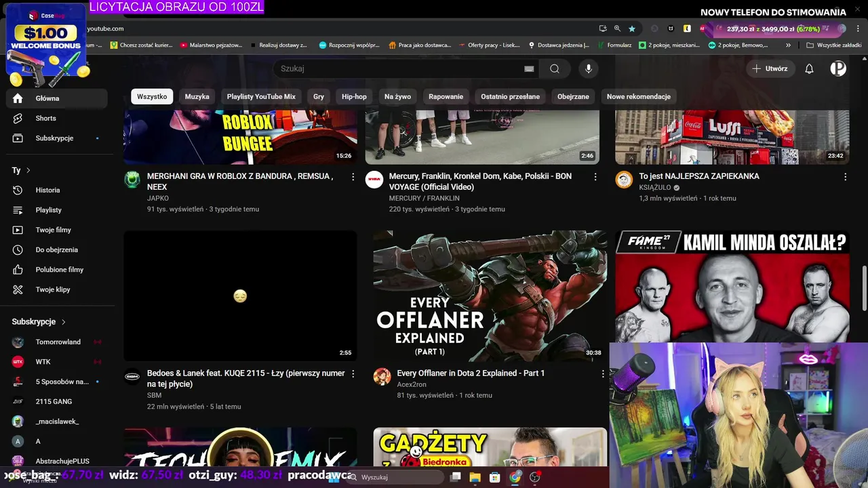This screenshot has width=868, height=488.
Task: Open the on-screen keyboard icon in search box
Action: [529, 68]
